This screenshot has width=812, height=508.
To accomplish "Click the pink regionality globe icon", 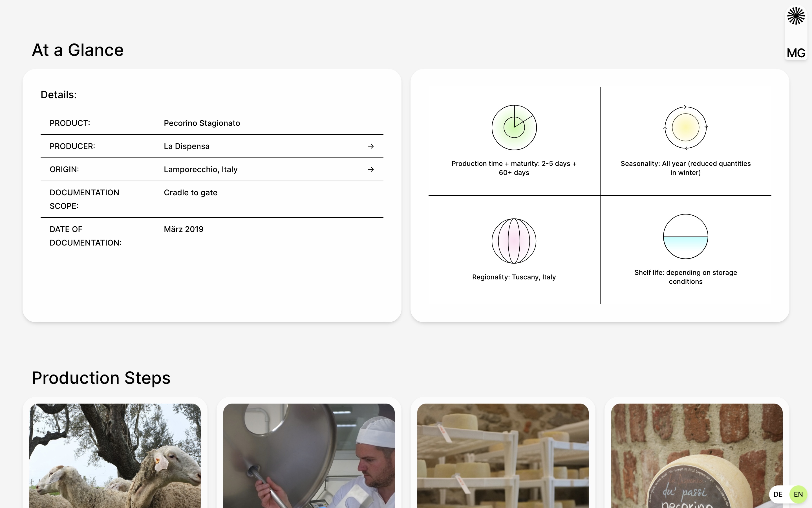I will point(514,241).
